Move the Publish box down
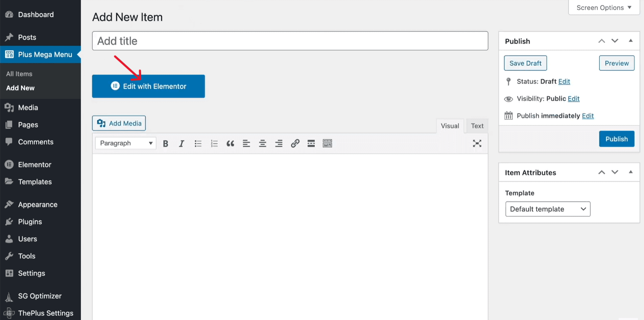Viewport: 644px width, 320px height. click(x=615, y=41)
